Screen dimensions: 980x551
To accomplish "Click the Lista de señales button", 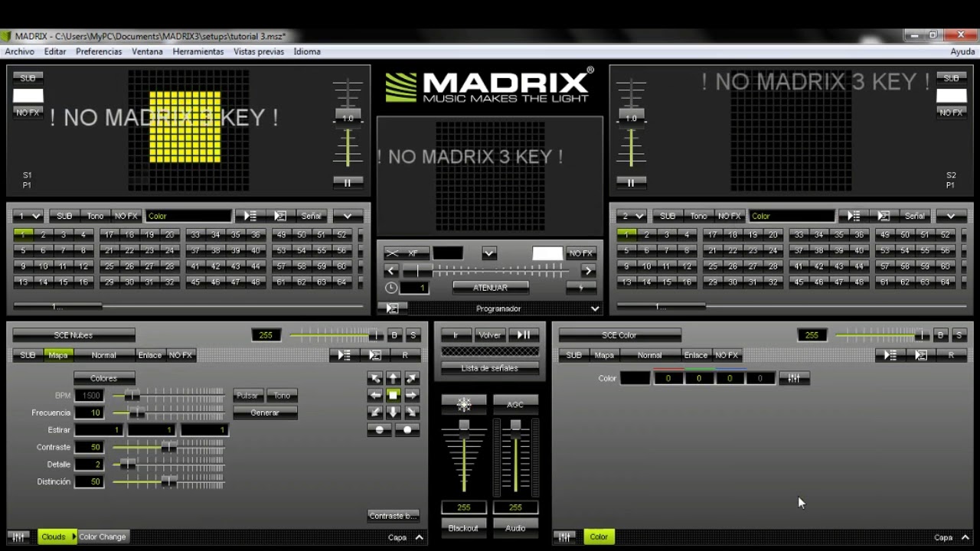I will point(490,368).
